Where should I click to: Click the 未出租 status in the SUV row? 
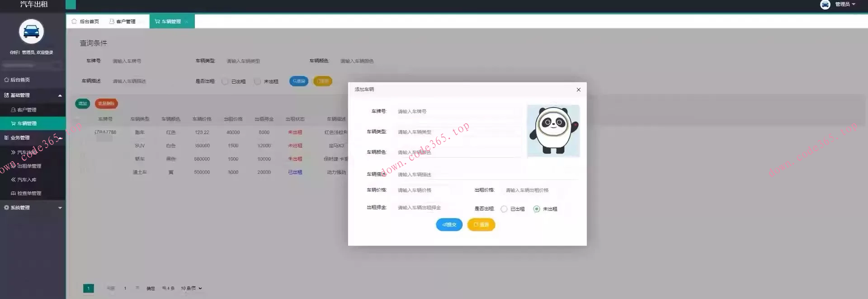295,146
